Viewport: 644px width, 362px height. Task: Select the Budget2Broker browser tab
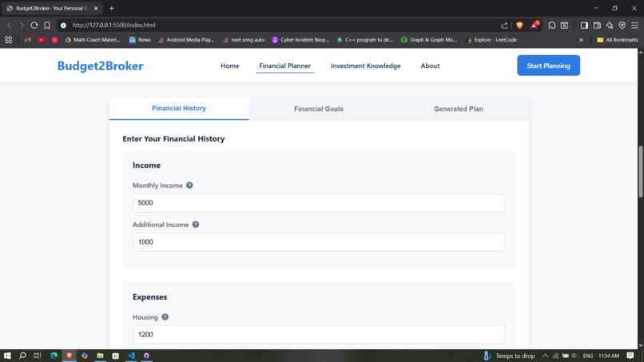tap(52, 8)
